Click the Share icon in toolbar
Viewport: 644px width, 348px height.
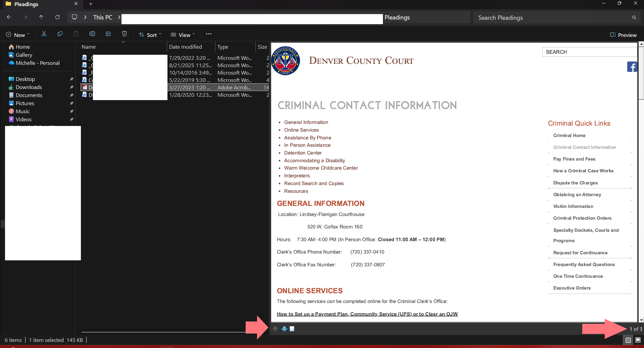point(108,34)
